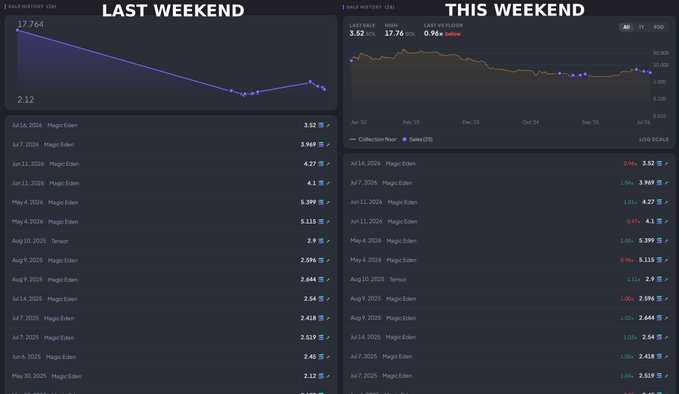The image size is (679, 394).
Task: Click Tensor marketplace on Aug 10, 2025 row, This Weekend
Action: 398,279
